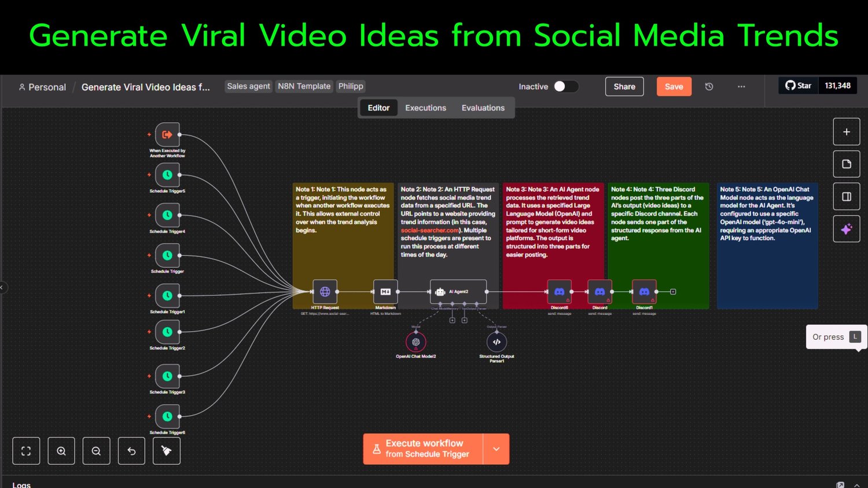Expand the Logs panel chevron
Image resolution: width=868 pixels, height=488 pixels.
857,485
